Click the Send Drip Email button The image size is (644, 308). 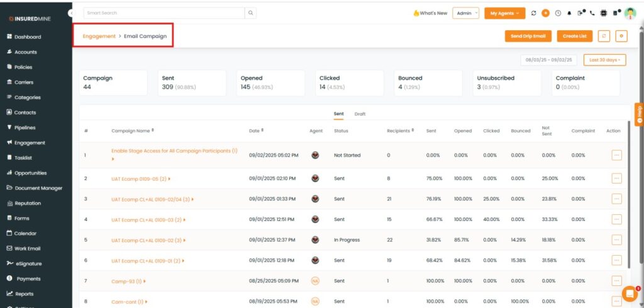[x=528, y=37]
